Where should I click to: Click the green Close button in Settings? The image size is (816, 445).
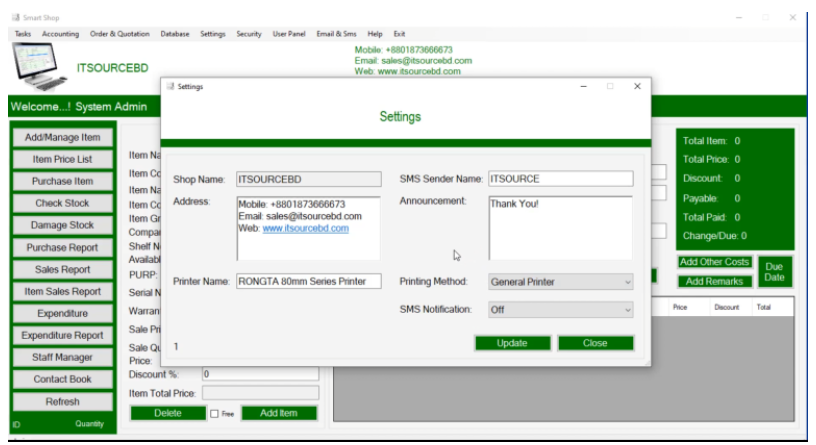tap(595, 343)
